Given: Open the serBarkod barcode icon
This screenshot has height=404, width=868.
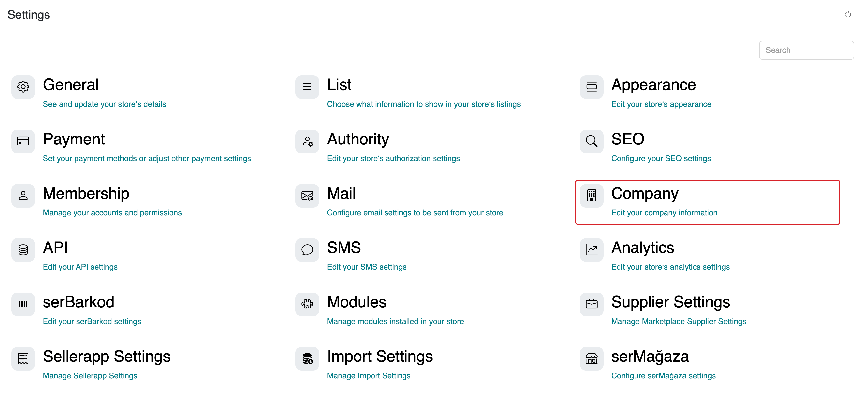Looking at the screenshot, I should click(23, 304).
